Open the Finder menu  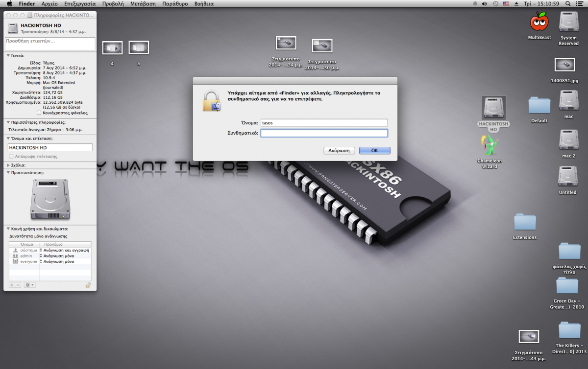click(x=27, y=3)
